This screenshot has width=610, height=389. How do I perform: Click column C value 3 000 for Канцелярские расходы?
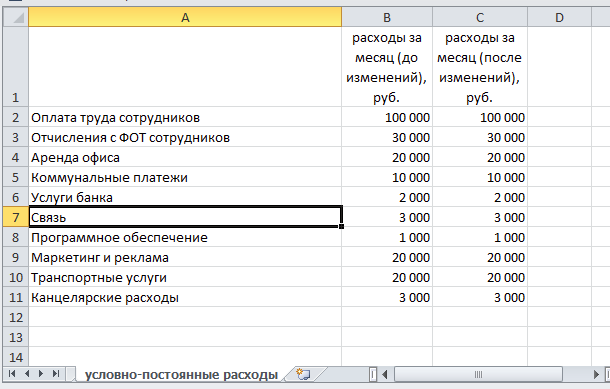click(480, 297)
